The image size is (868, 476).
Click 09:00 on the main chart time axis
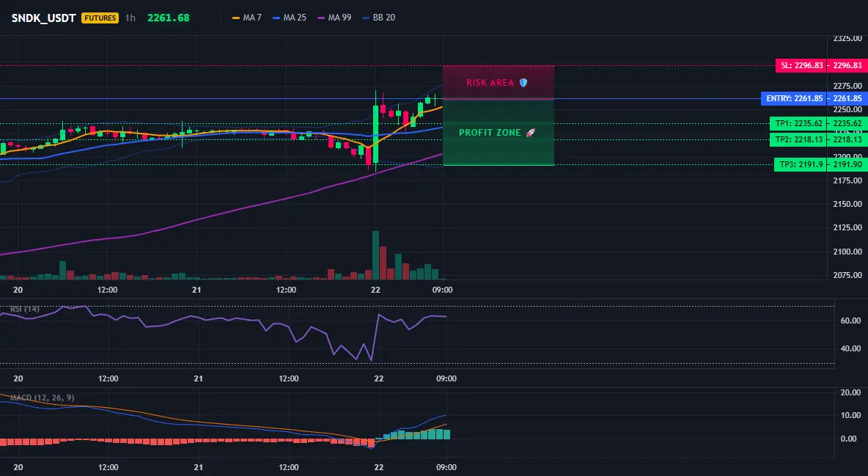pyautogui.click(x=442, y=290)
